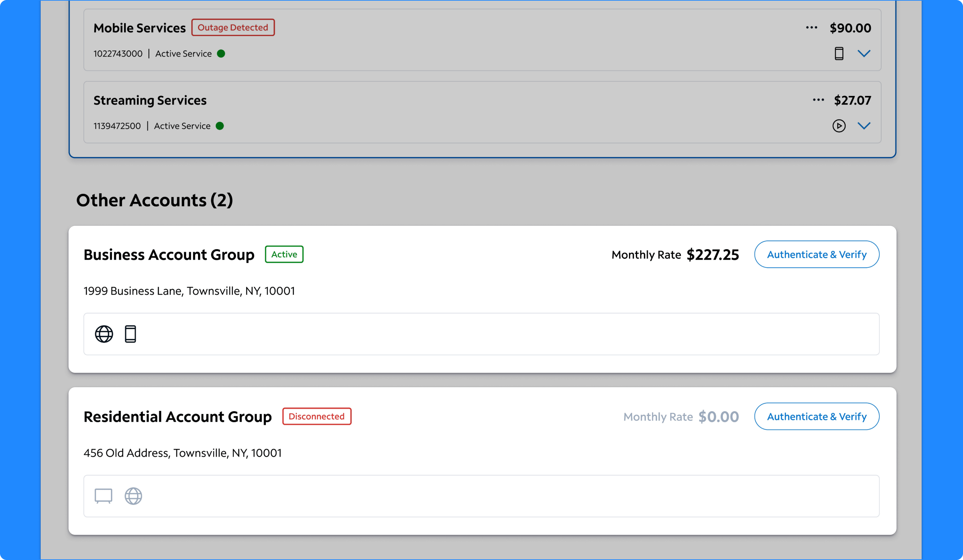The width and height of the screenshot is (963, 560).
Task: Click the mobile phone icon in Mobile Services
Action: click(x=839, y=54)
